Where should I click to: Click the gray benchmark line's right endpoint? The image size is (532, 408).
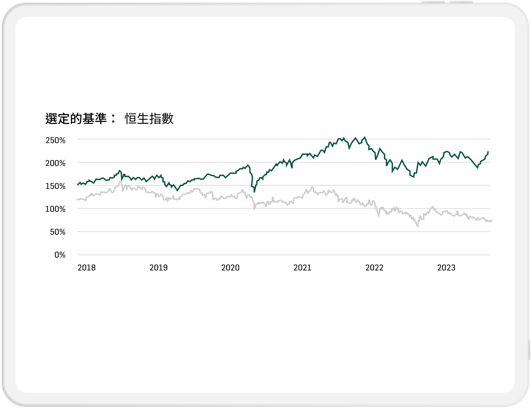coord(492,220)
